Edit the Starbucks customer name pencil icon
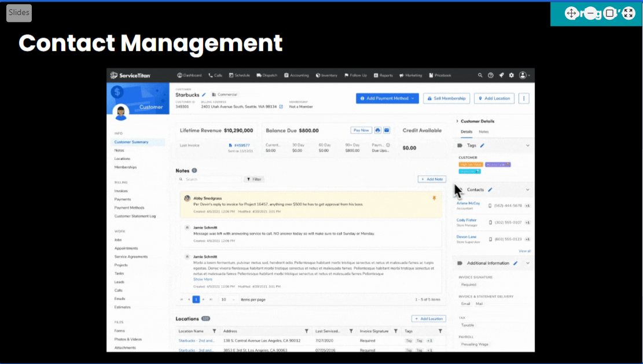 [x=204, y=95]
